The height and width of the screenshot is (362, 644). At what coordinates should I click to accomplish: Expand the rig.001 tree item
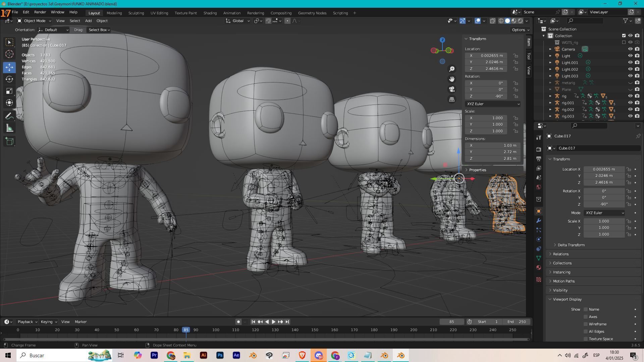(550, 103)
